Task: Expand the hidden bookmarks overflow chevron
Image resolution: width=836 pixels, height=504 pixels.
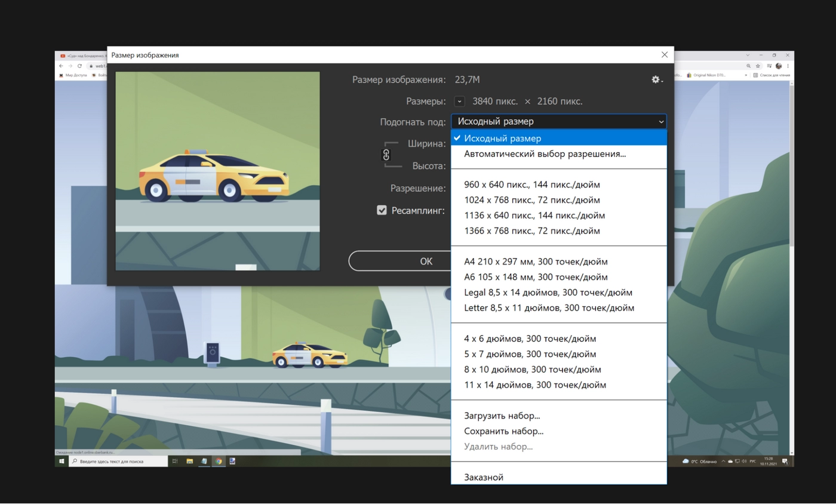Action: coord(746,75)
